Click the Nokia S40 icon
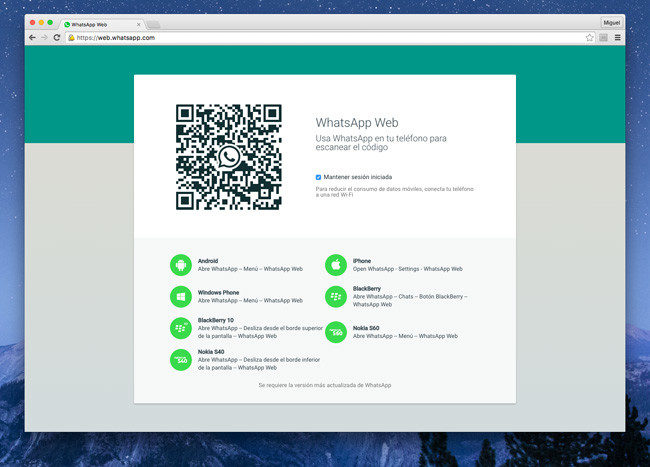 coord(181,360)
